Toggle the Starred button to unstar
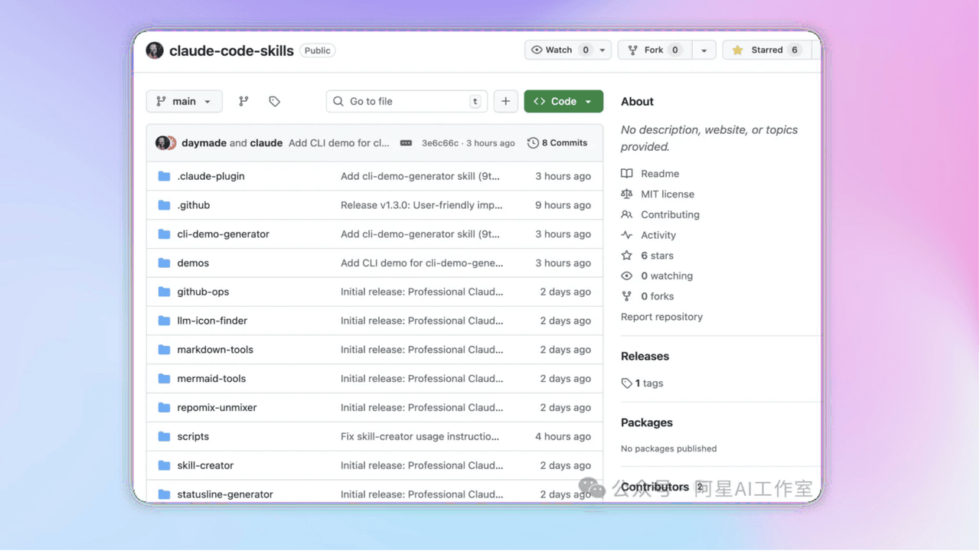The image size is (980, 551). pos(766,50)
